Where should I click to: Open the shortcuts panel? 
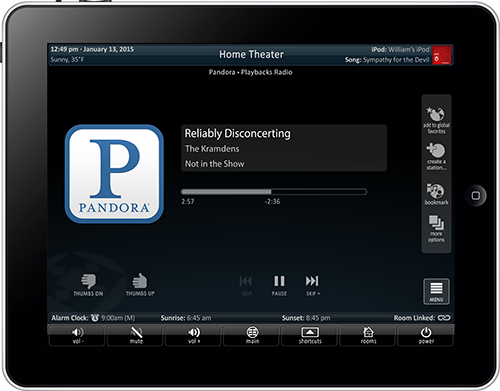pyautogui.click(x=310, y=335)
